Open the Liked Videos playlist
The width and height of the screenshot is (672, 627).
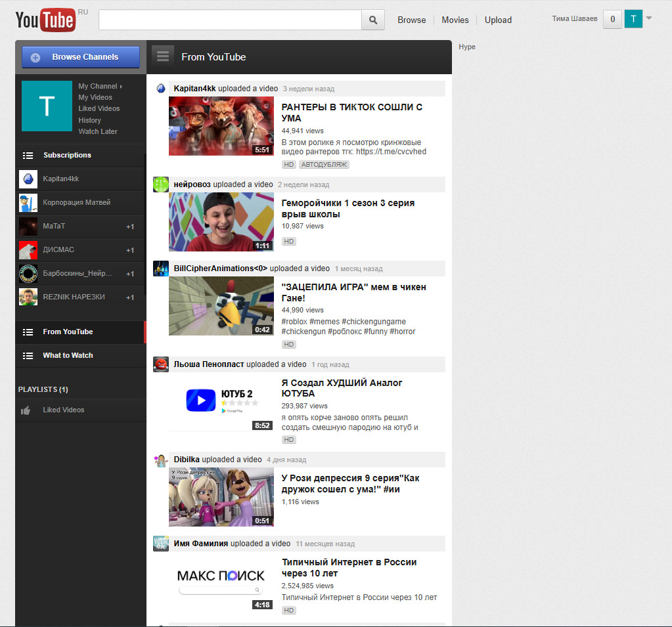tap(81, 410)
